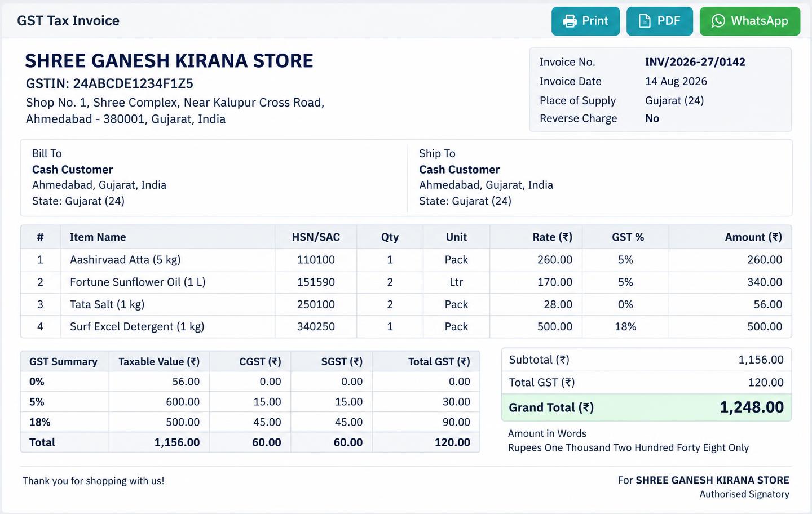Click the document icon in PDF button
This screenshot has width=812, height=514.
(645, 21)
